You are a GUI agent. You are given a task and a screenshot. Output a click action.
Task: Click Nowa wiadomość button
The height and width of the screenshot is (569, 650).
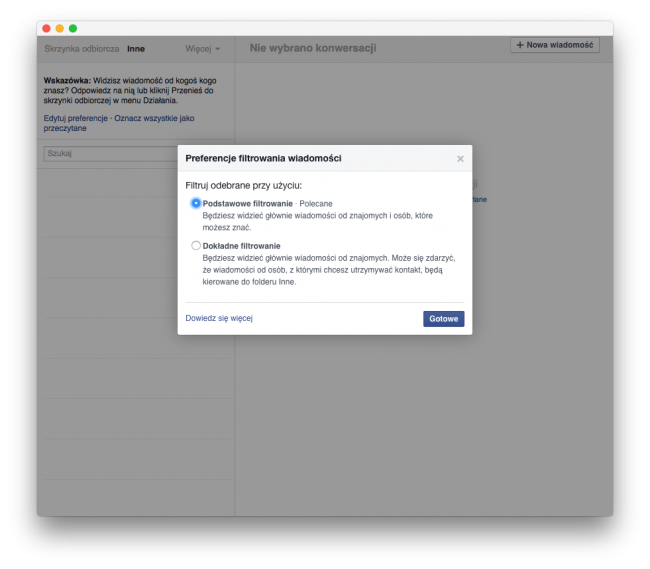click(x=555, y=45)
